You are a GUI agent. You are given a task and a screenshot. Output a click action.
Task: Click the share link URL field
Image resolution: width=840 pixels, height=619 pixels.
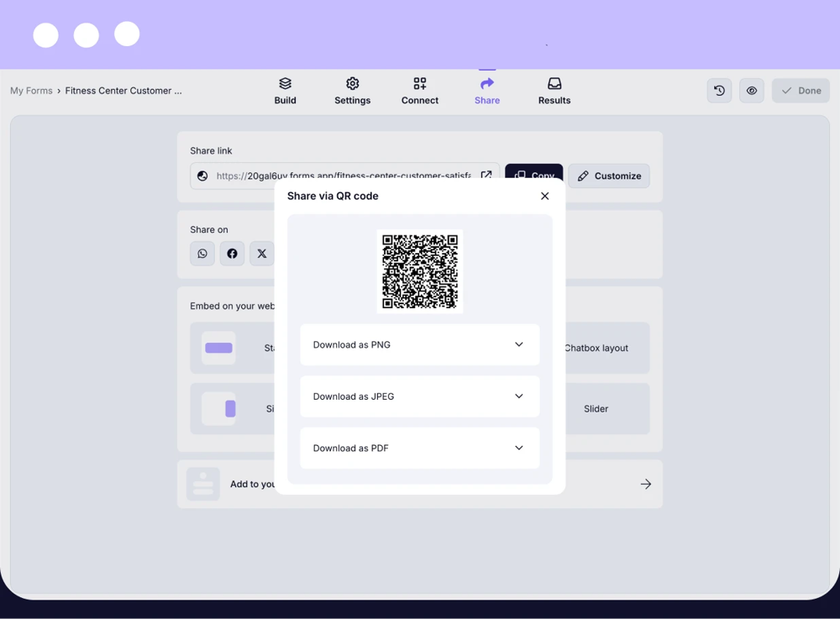(336, 176)
